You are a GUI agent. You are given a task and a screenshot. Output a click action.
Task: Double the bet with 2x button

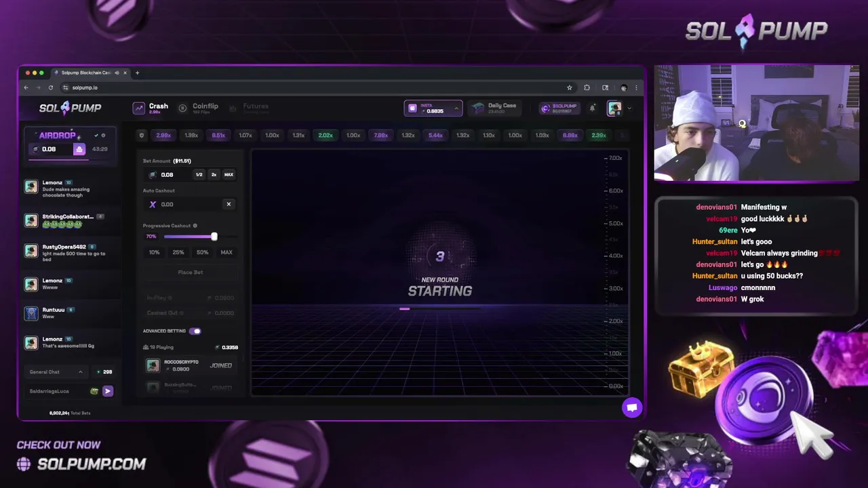[214, 175]
